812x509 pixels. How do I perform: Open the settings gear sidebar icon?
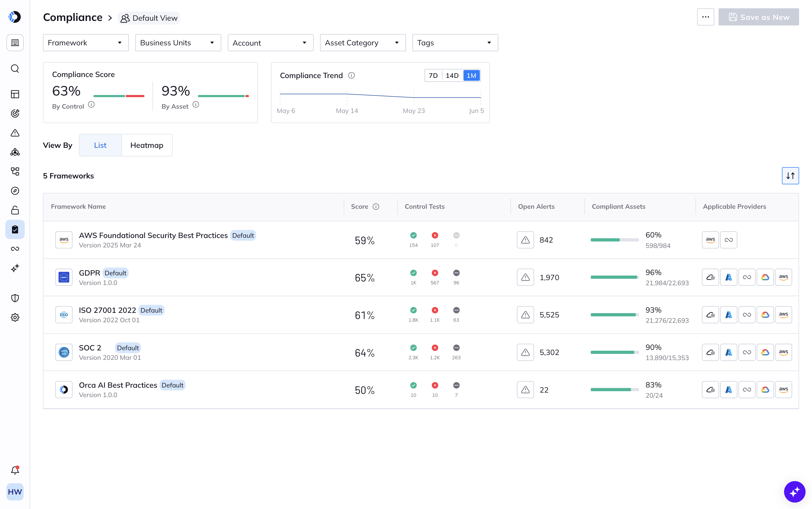click(x=15, y=317)
